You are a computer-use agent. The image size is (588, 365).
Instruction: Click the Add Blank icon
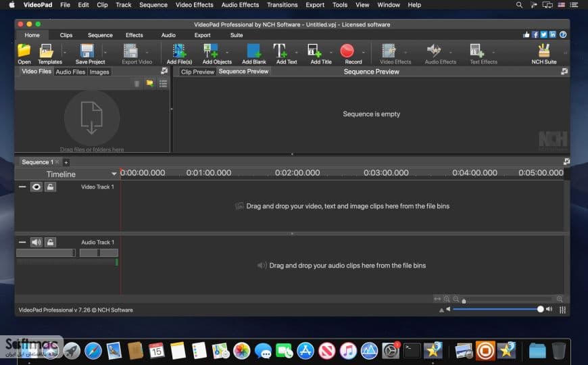coord(254,51)
